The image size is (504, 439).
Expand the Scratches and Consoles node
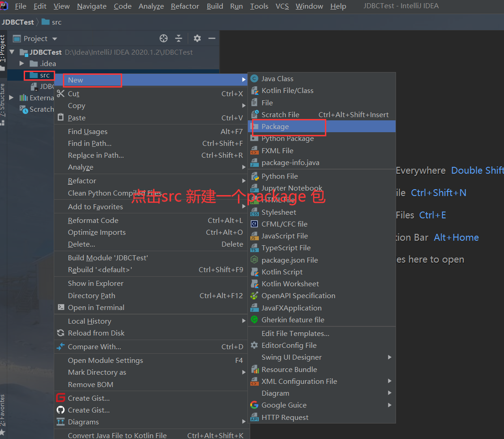(x=41, y=109)
